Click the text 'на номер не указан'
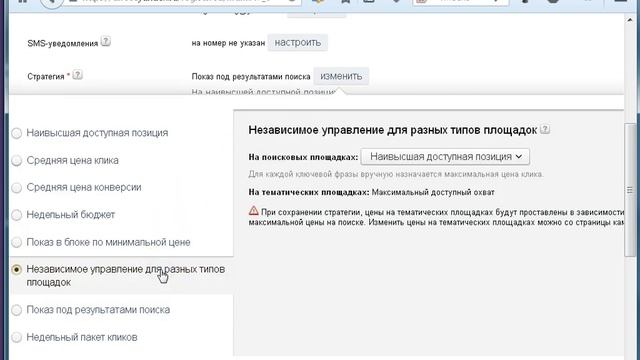 pos(228,43)
